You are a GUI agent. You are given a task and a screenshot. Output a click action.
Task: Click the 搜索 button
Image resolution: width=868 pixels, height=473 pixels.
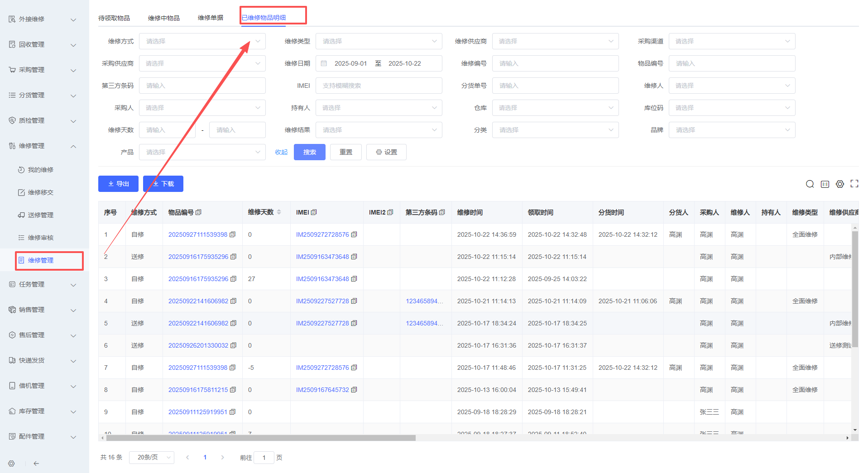[309, 152]
